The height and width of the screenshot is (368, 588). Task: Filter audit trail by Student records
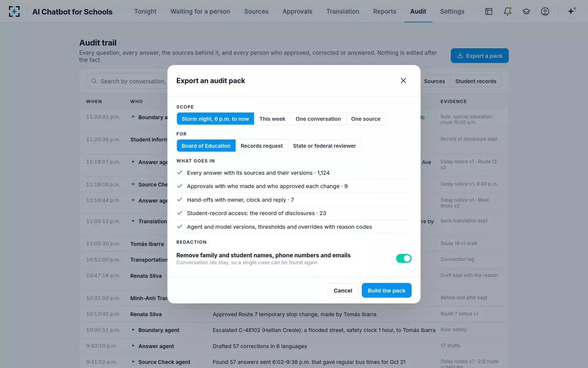(x=476, y=81)
